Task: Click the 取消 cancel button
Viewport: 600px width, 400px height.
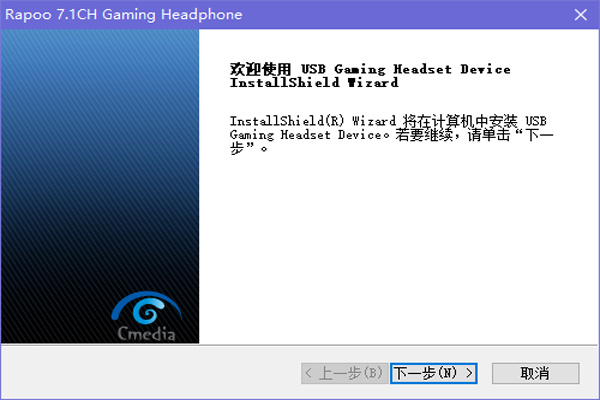Action: 535,373
